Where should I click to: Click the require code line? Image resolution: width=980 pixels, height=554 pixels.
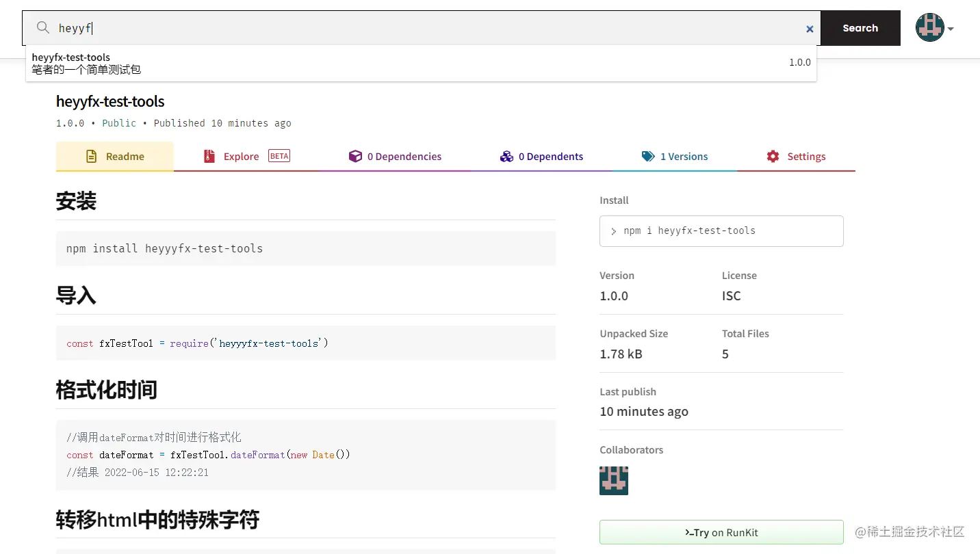(197, 343)
